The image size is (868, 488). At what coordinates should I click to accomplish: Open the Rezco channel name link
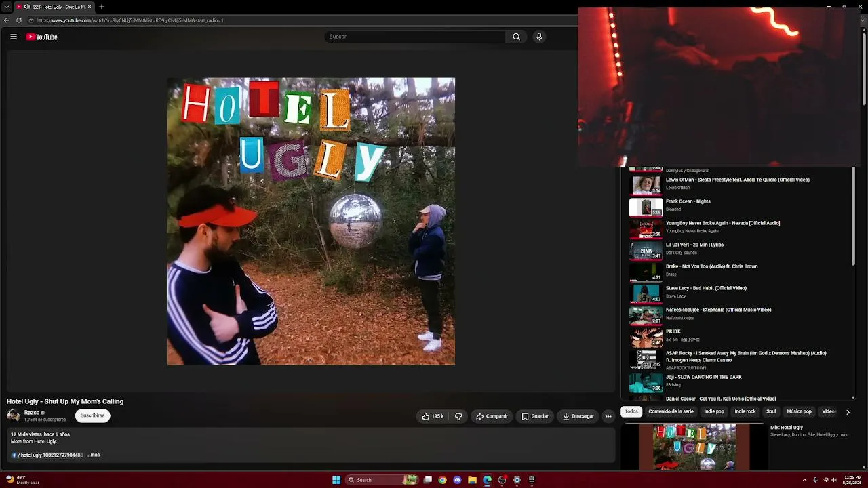32,413
